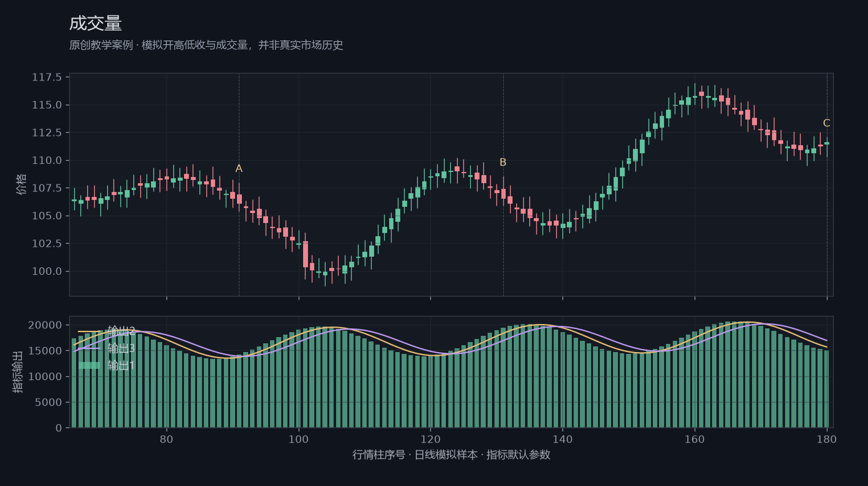Viewport: 868px width, 486px height.
Task: Click the 20000 volume axis tick
Action: pyautogui.click(x=46, y=325)
